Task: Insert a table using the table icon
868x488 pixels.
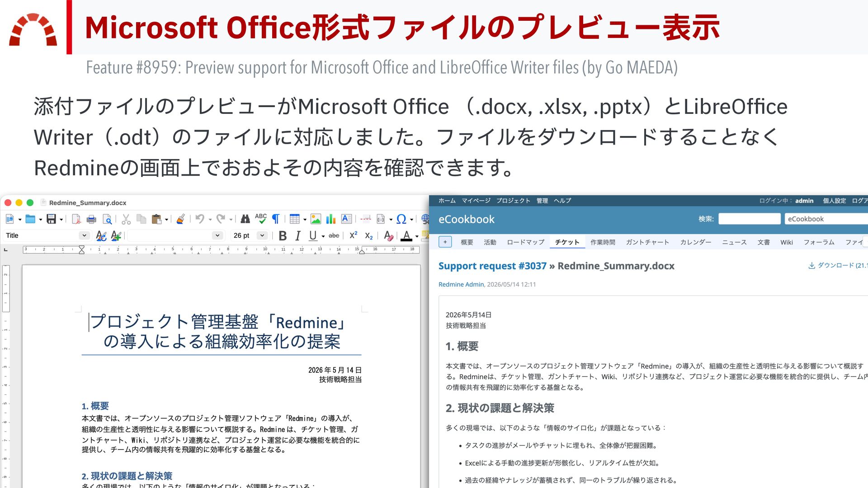Action: (x=294, y=220)
